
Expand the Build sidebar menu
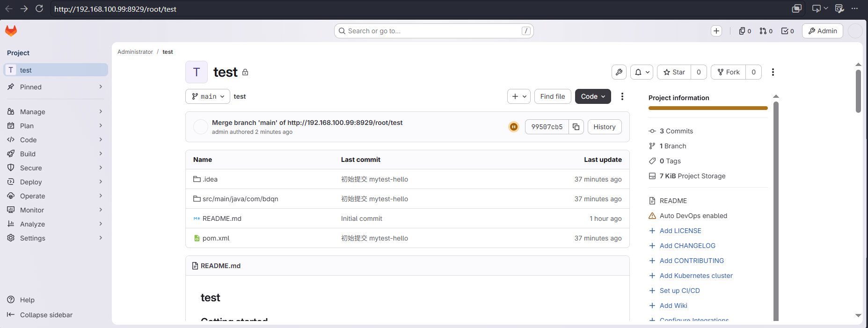coord(56,154)
